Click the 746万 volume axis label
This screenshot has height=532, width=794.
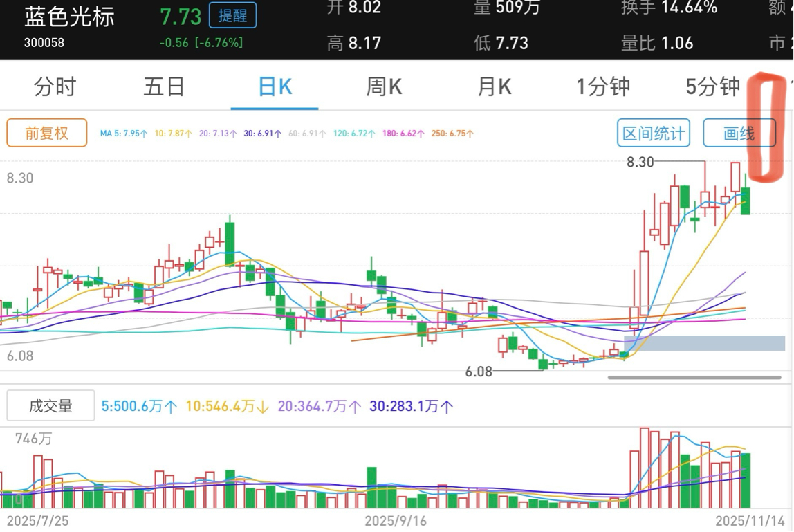point(33,439)
